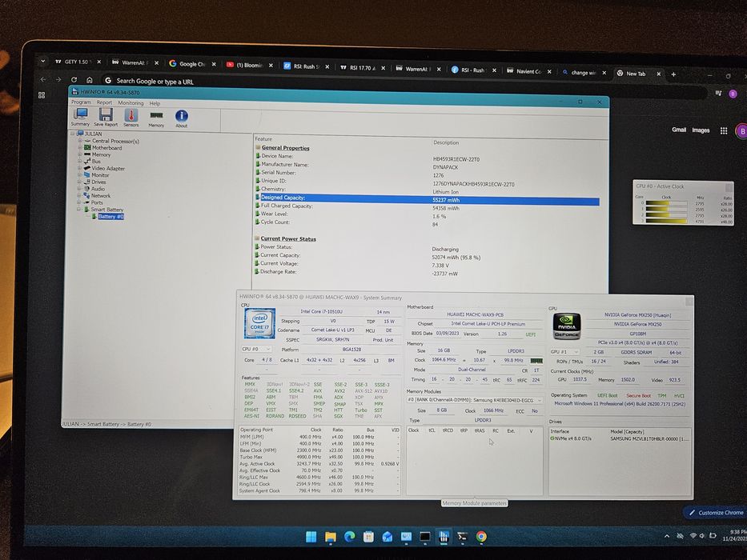Select the Battery #0 tree item

pos(110,217)
